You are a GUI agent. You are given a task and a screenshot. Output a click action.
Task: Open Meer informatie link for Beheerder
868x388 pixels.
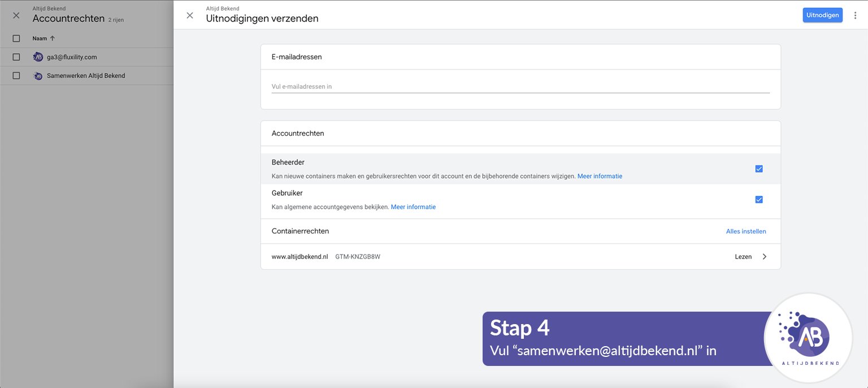(600, 176)
